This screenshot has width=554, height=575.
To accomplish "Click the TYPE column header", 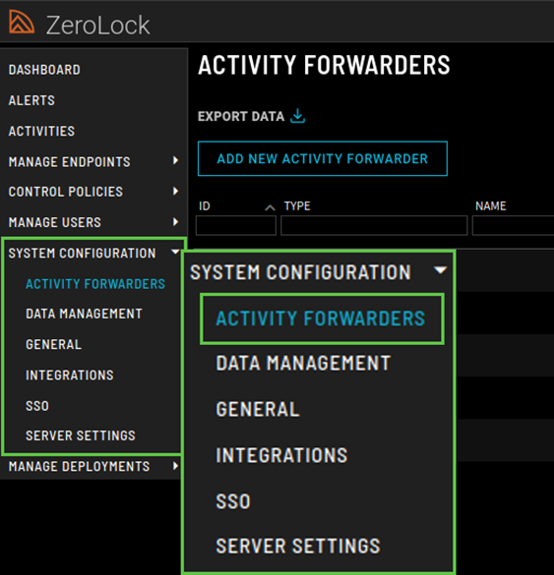I will pyautogui.click(x=297, y=206).
